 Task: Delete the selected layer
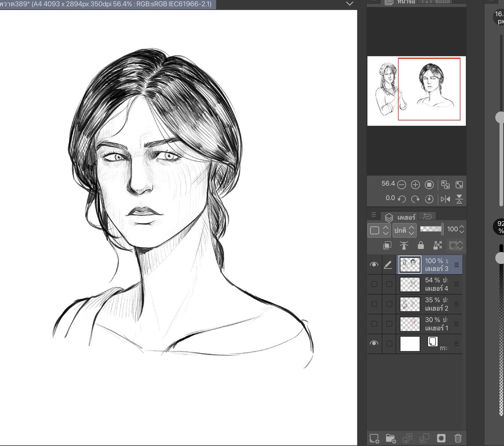(x=458, y=438)
